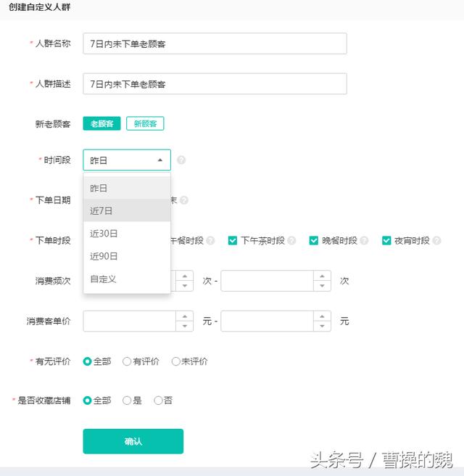Pick 昨日 from the dropdown list
Screen dimensions: 464x476
coord(127,188)
